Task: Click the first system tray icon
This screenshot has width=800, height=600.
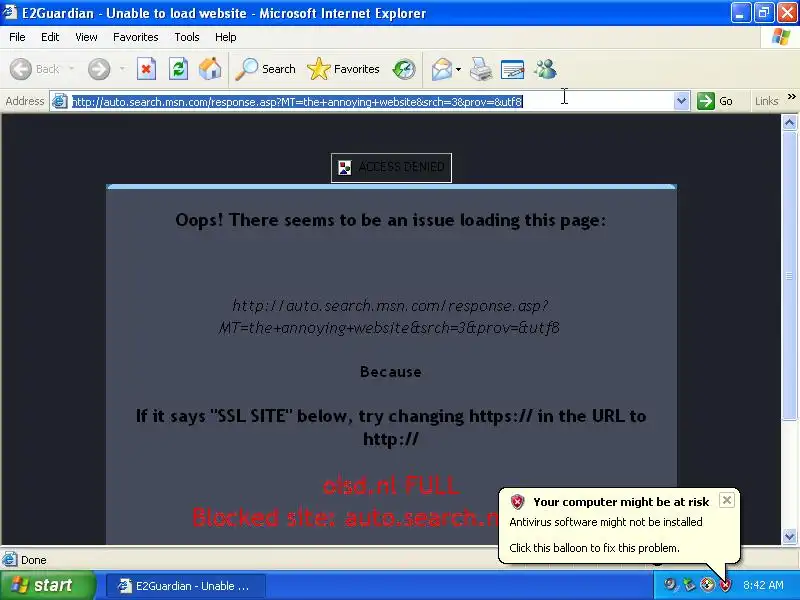Action: 670,585
